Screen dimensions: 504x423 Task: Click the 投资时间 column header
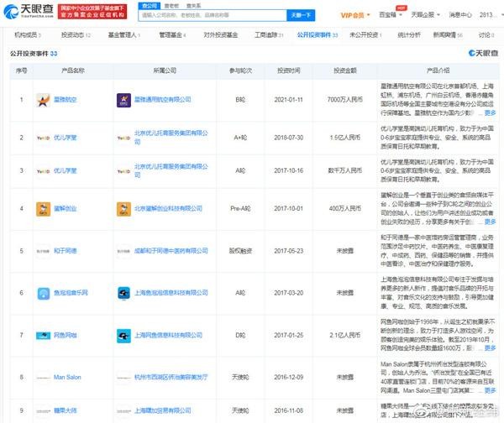[289, 70]
